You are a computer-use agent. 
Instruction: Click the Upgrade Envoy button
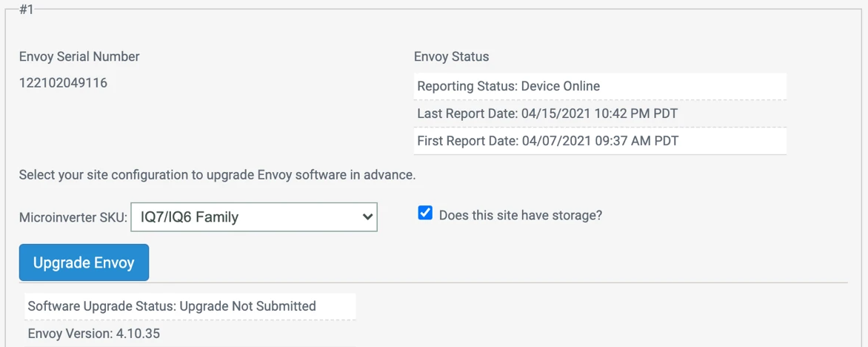coord(84,262)
